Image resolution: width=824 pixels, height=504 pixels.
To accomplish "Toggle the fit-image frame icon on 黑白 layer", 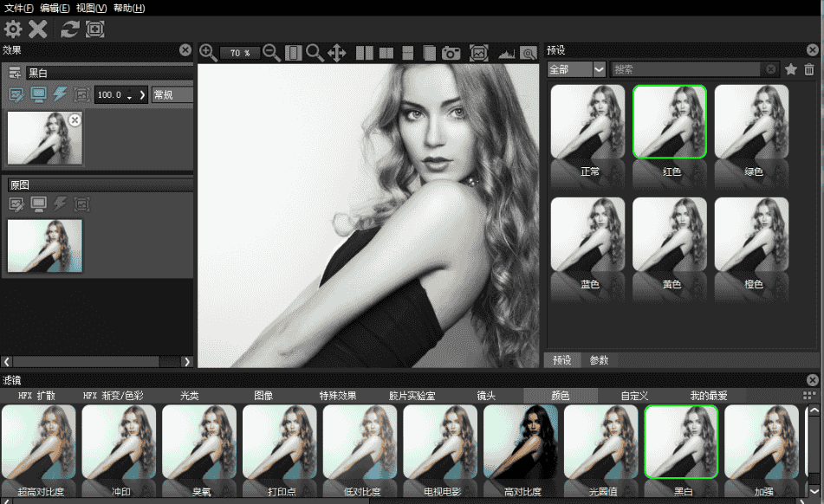I will (82, 94).
